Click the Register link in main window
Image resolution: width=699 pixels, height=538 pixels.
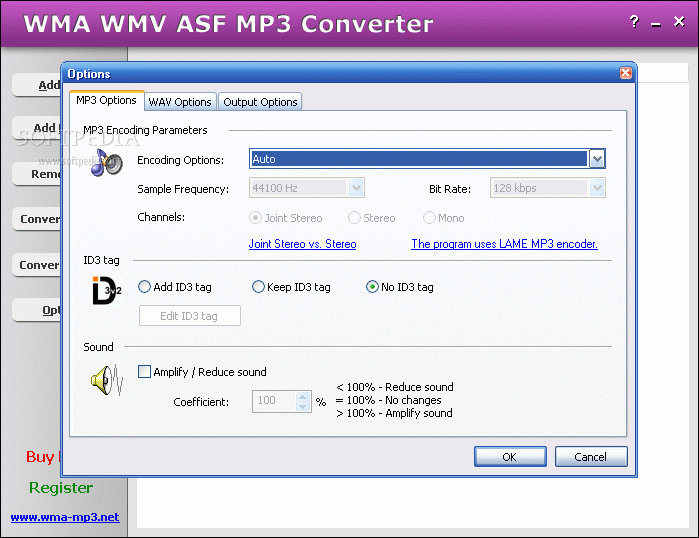pyautogui.click(x=61, y=488)
